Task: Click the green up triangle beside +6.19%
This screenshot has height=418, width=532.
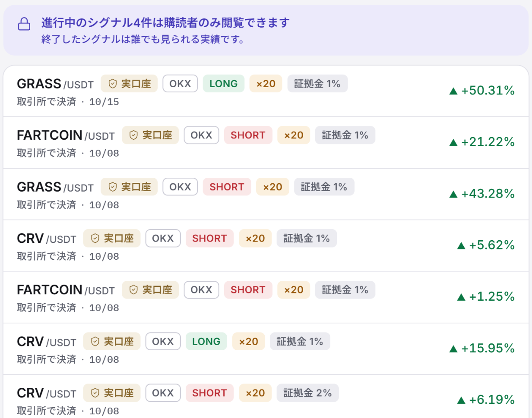Action: (461, 400)
